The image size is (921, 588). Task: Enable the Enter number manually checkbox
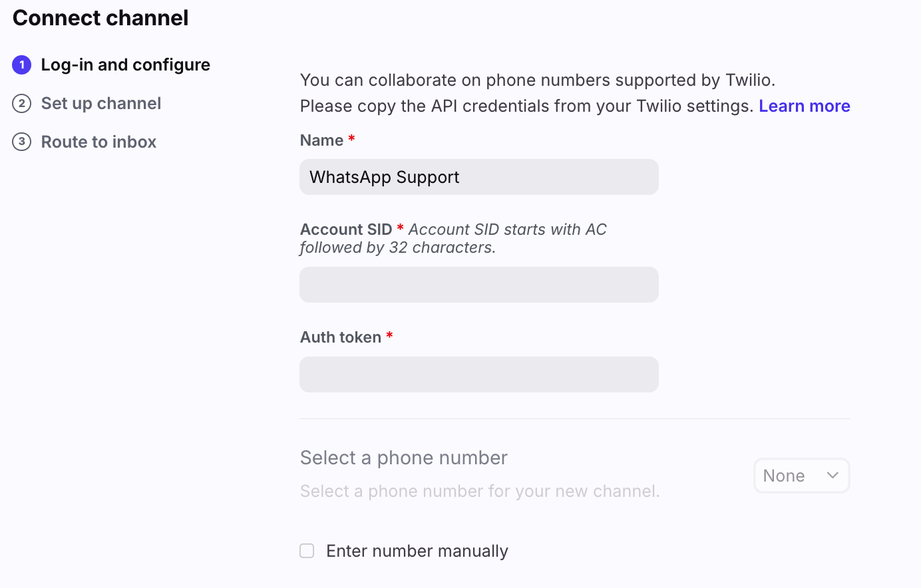pos(307,551)
